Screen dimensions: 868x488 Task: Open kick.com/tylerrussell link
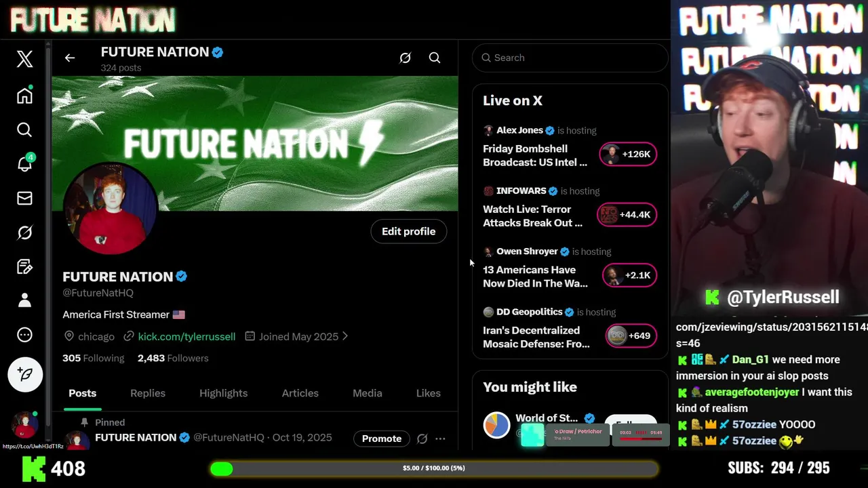coord(186,336)
